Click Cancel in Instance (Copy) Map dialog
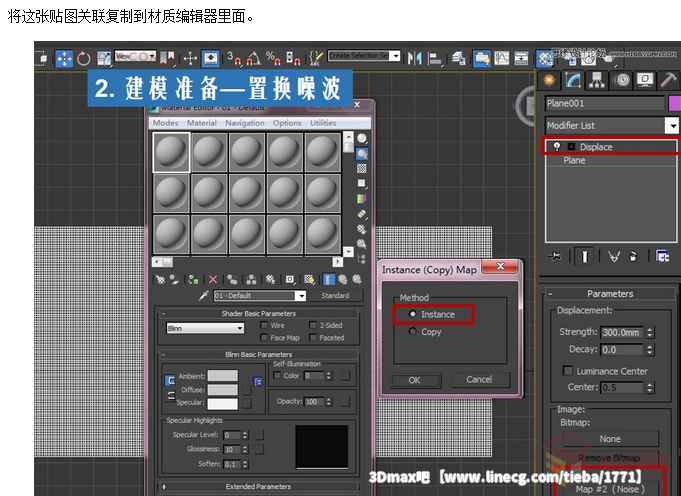681x496 pixels. click(x=480, y=380)
